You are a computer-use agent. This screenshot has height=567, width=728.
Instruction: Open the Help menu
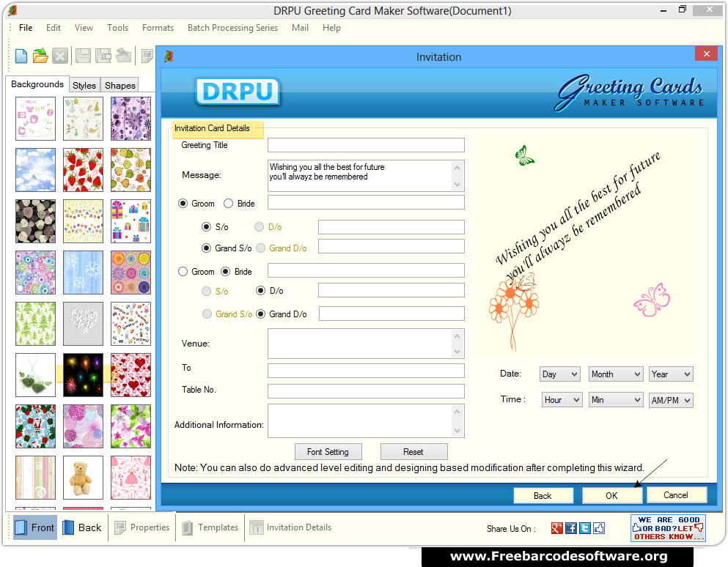click(x=331, y=28)
